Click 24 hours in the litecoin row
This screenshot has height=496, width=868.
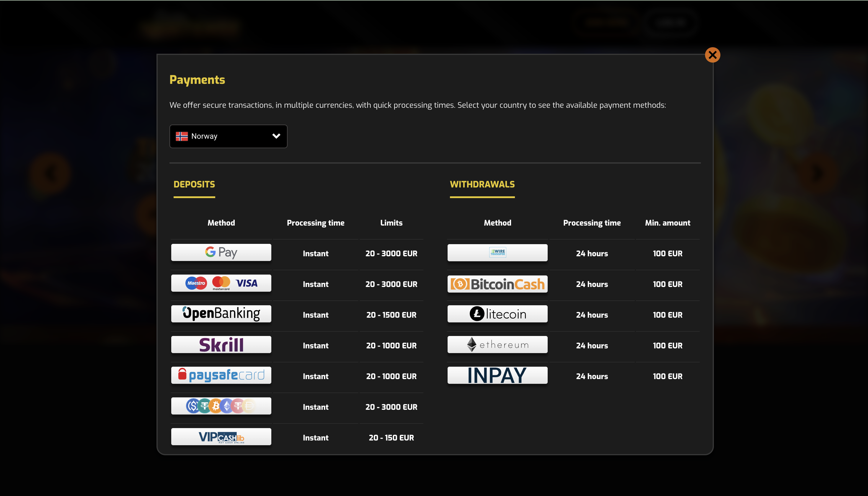click(592, 315)
